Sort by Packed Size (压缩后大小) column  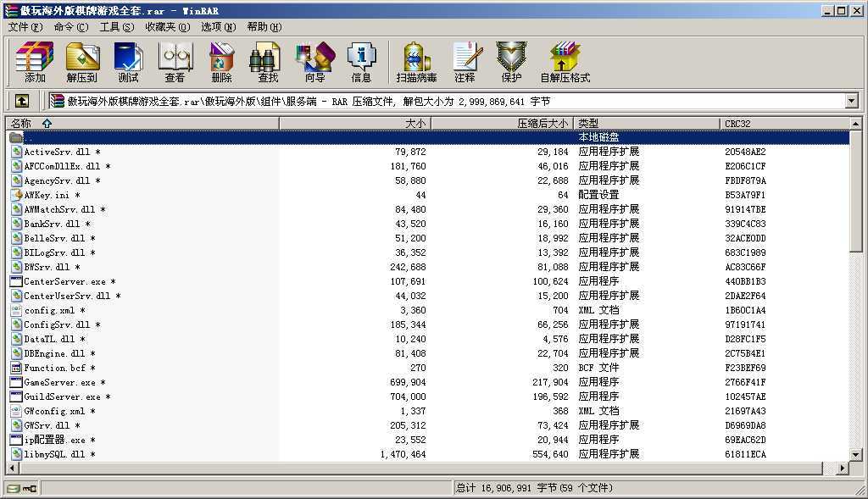point(503,124)
